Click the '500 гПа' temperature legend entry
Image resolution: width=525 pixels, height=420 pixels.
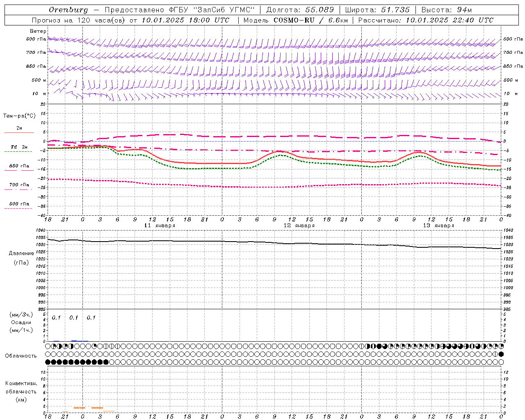19,203
